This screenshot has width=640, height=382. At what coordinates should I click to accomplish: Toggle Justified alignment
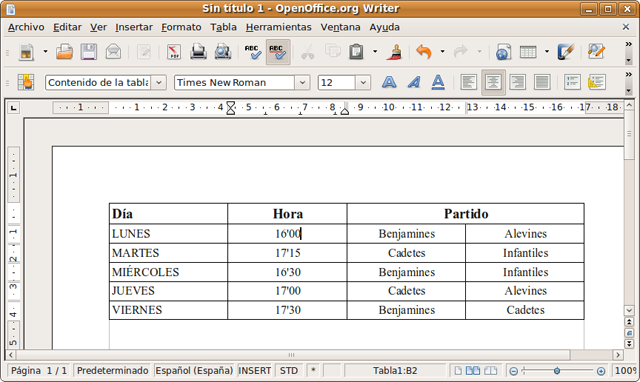pyautogui.click(x=542, y=82)
